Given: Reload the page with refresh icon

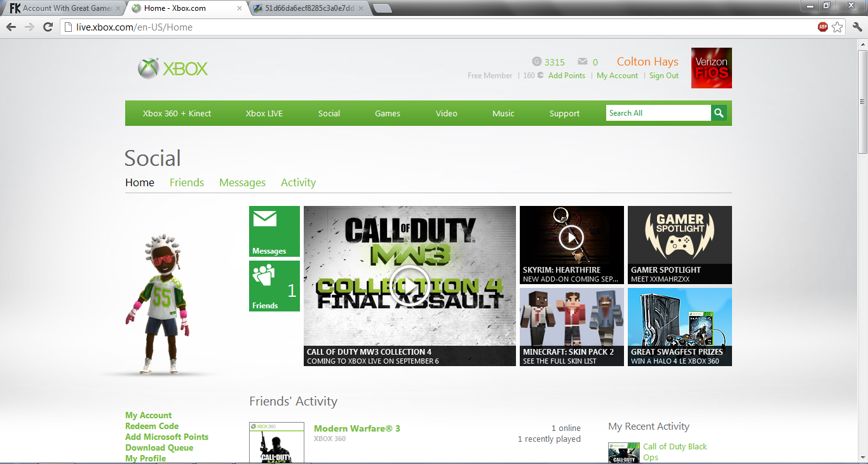Looking at the screenshot, I should (48, 27).
